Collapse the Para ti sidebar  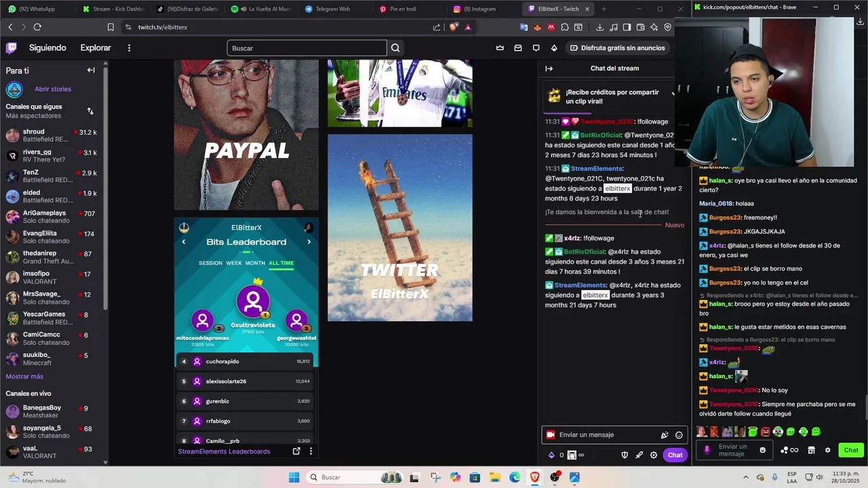(x=91, y=70)
